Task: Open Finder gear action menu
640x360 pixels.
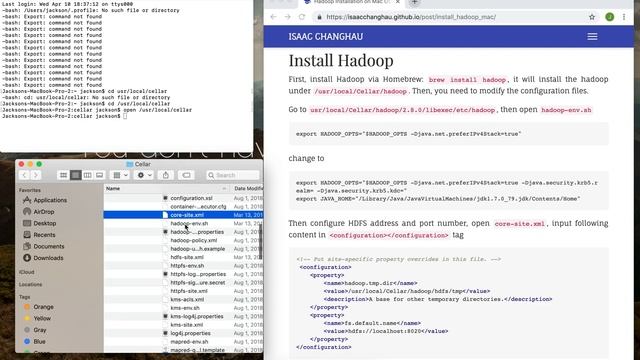Action: 144,175
